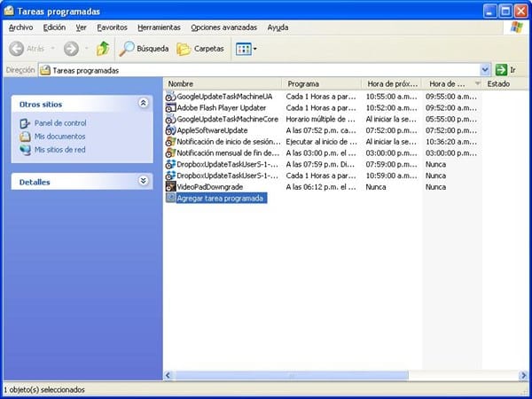This screenshot has height=399, width=532.
Task: Open the views dropdown in toolbar
Action: [x=246, y=49]
